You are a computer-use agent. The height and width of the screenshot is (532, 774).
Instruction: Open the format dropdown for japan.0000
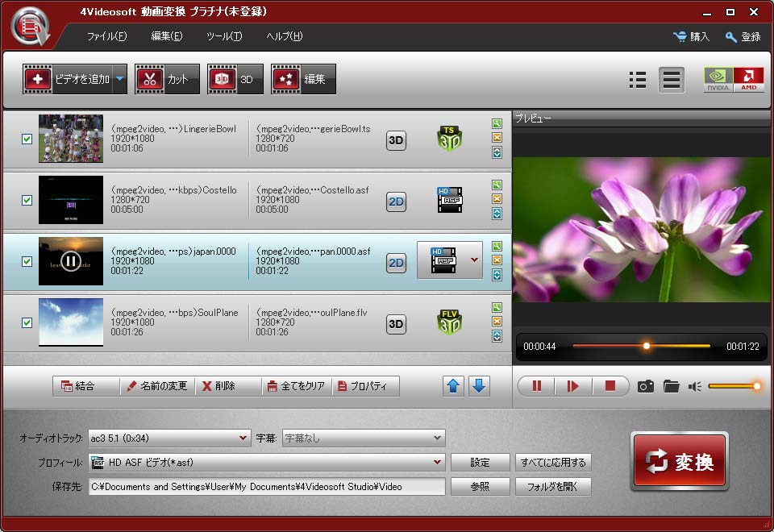(450, 260)
